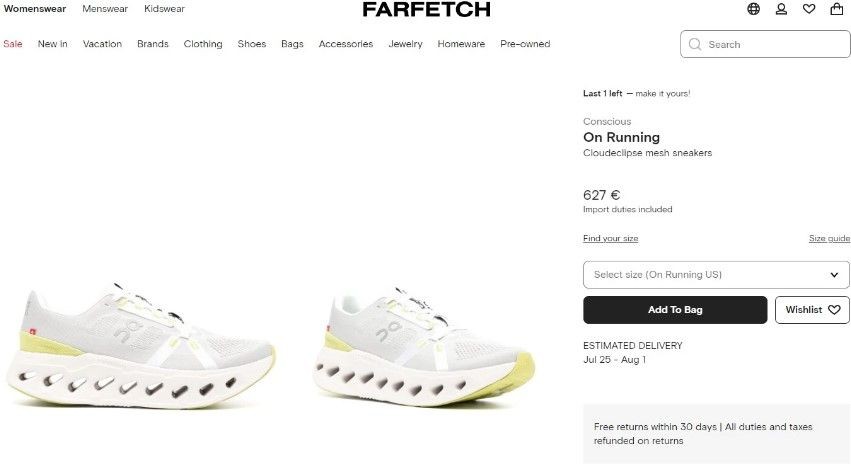Open the globe region selector icon
The width and height of the screenshot is (851, 465).
pos(753,9)
